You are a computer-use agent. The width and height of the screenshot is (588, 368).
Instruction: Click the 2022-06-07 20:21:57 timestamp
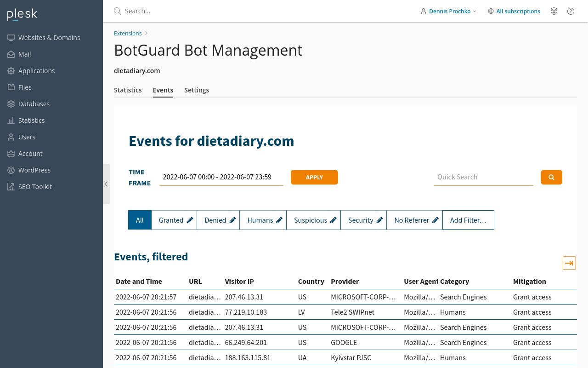pyautogui.click(x=146, y=297)
